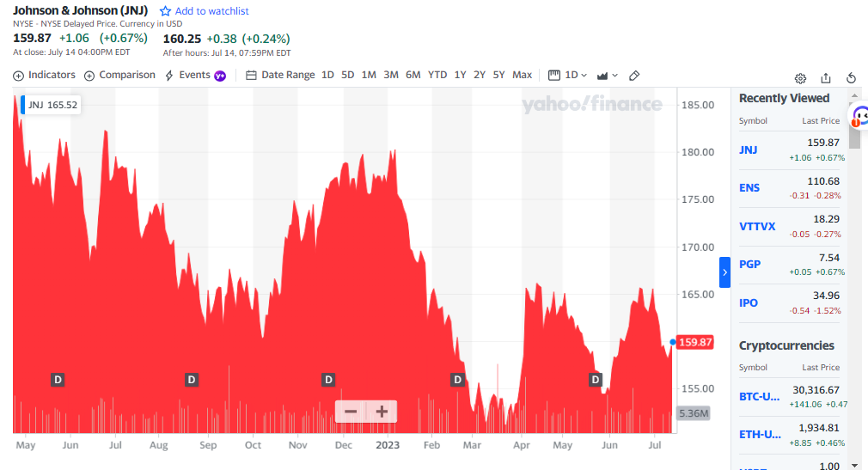Click the 2023 label on time axis
Viewport: 868px width, 470px height.
click(x=388, y=445)
